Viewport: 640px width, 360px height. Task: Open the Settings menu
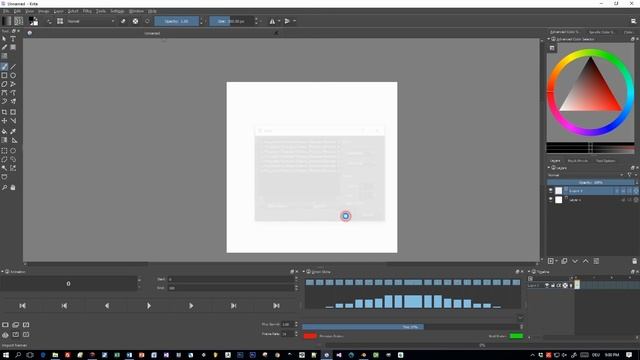click(117, 11)
